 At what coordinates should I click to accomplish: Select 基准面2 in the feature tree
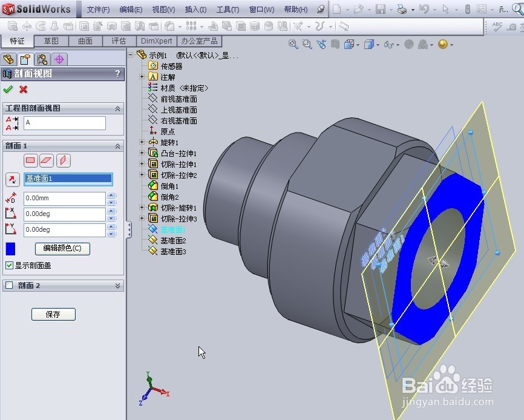pos(173,241)
